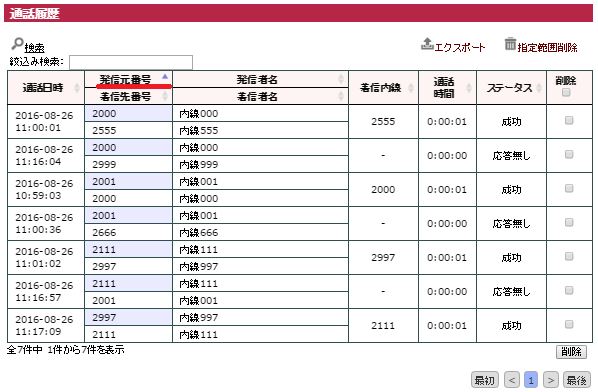Click the エクスポート link
Viewport: 598px width, 392px height.
(460, 48)
